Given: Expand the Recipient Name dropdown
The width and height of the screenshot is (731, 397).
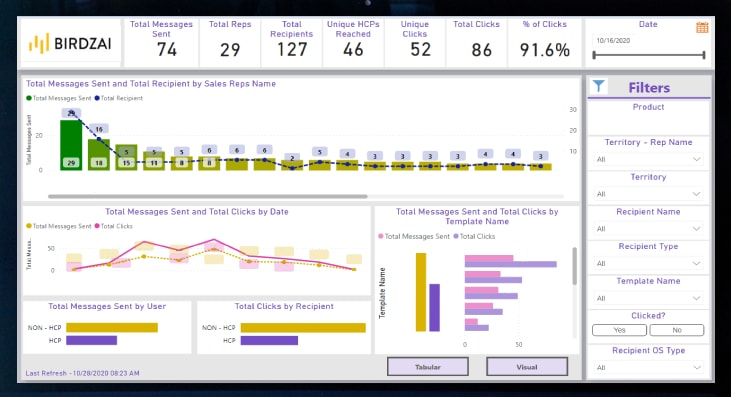Looking at the screenshot, I should pos(648,229).
